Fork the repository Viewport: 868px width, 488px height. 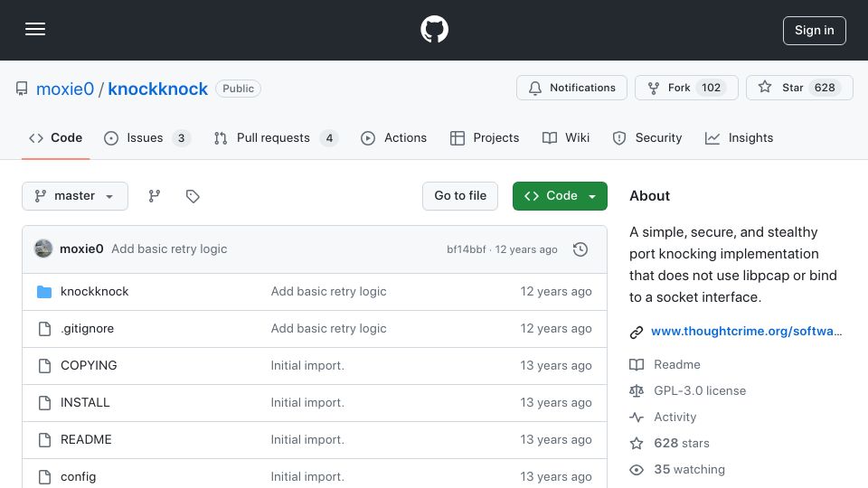[x=686, y=88]
